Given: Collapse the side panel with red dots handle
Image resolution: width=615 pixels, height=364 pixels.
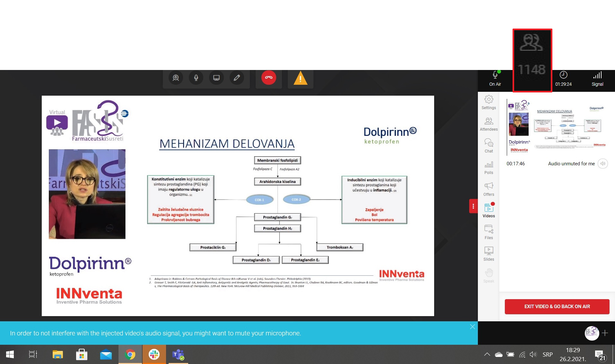Looking at the screenshot, I should pyautogui.click(x=473, y=206).
